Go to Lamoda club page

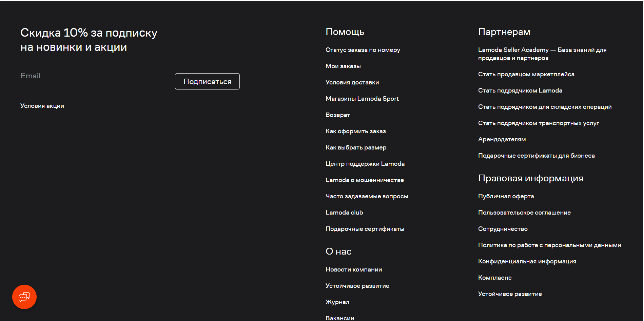(x=344, y=213)
